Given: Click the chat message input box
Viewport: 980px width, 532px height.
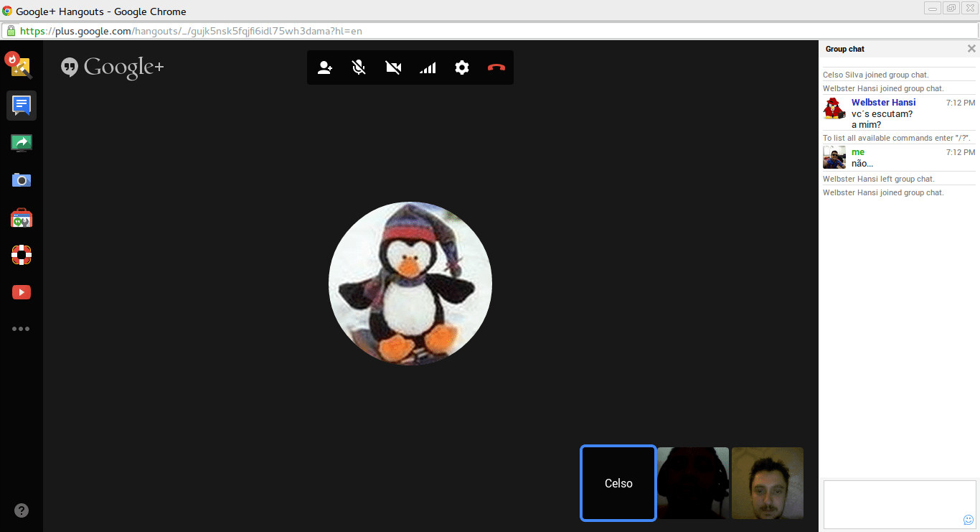Looking at the screenshot, I should [899, 503].
